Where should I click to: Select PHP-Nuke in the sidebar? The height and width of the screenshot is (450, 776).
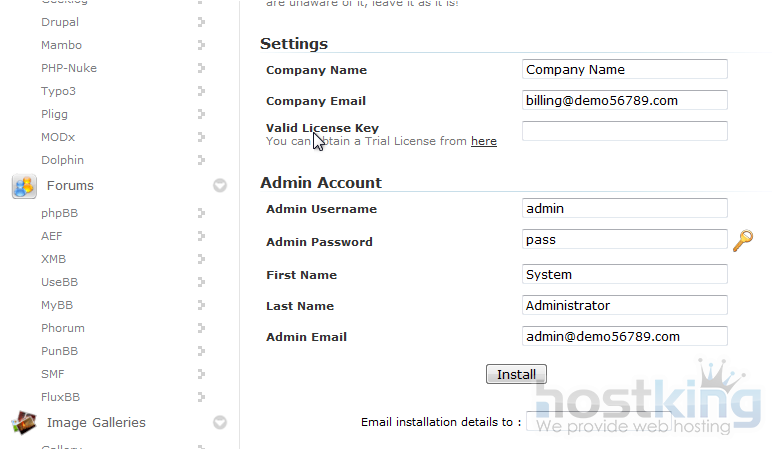[x=69, y=68]
